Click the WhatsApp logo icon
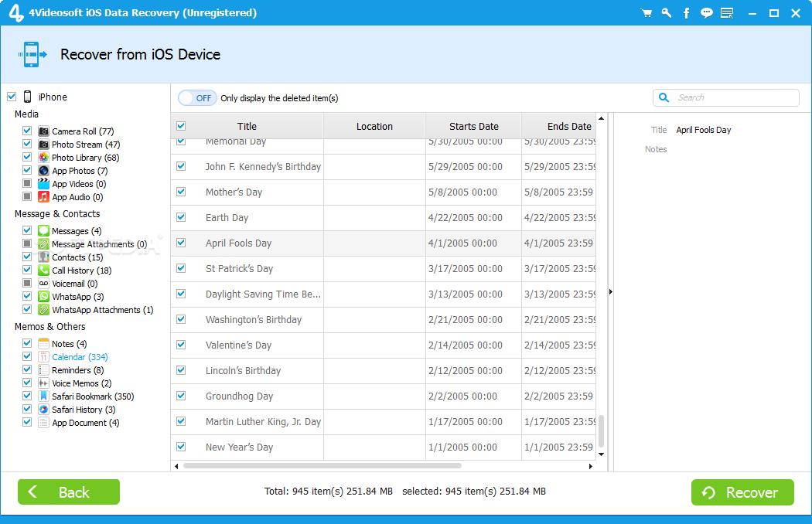Viewport: 812px width, 524px height. (43, 296)
